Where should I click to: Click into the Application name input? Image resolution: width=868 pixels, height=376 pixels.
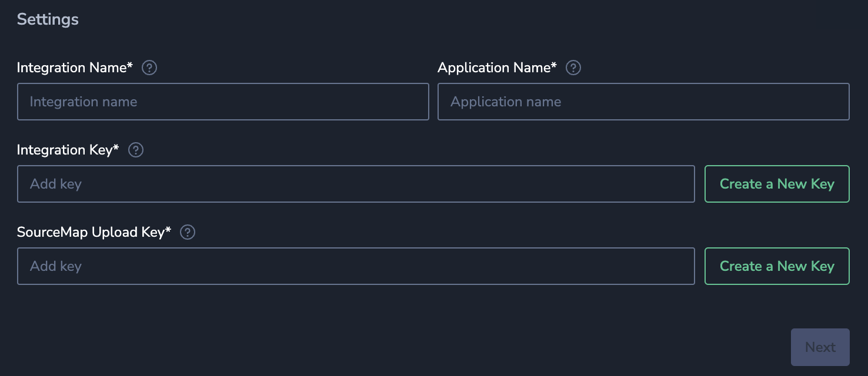(643, 102)
